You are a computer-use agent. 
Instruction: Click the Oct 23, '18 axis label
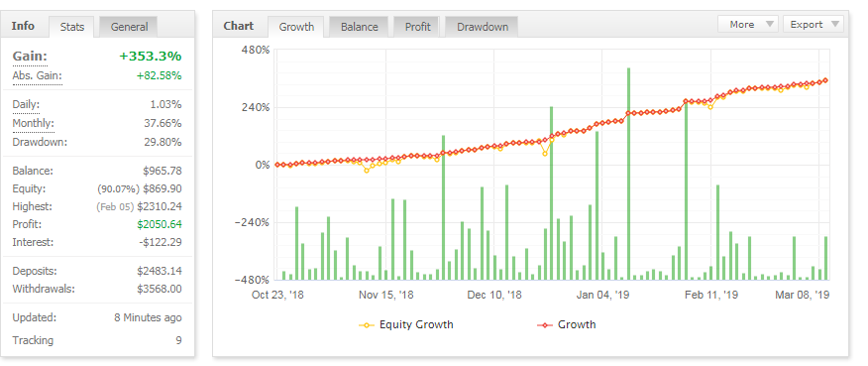(277, 295)
